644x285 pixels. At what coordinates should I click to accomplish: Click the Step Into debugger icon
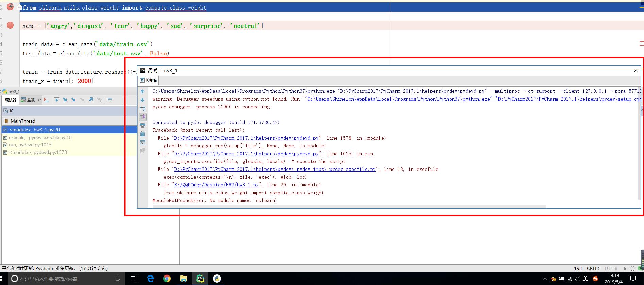tap(65, 100)
